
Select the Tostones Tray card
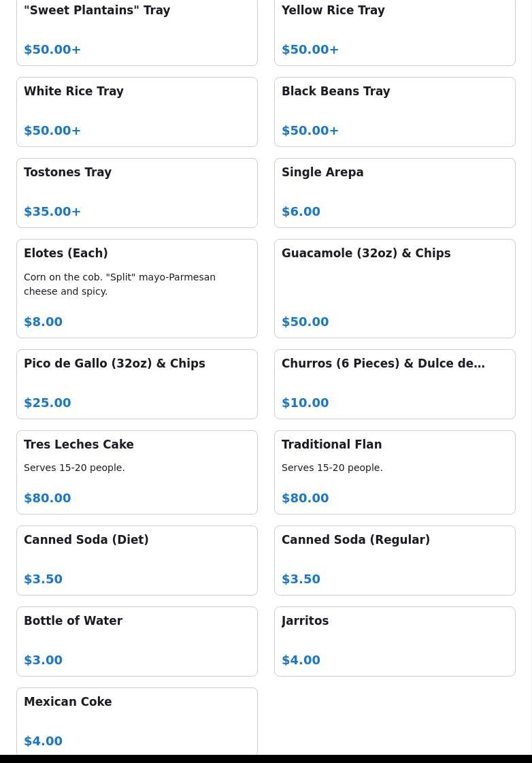pyautogui.click(x=137, y=192)
